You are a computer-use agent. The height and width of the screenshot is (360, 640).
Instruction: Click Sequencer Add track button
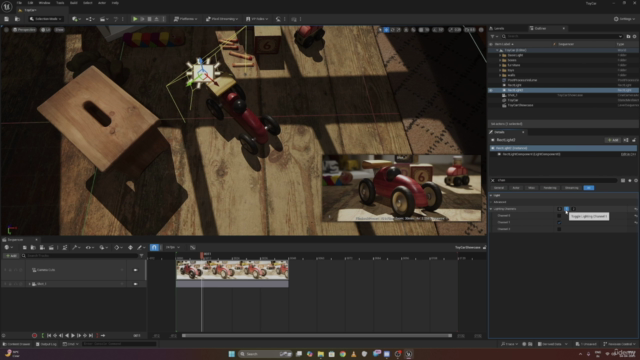point(11,256)
